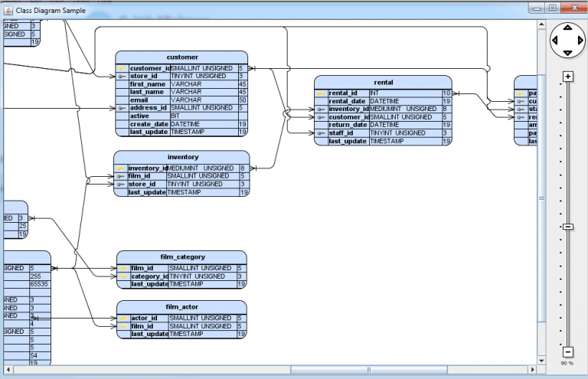Click the 255 value in left partial table

(x=36, y=276)
